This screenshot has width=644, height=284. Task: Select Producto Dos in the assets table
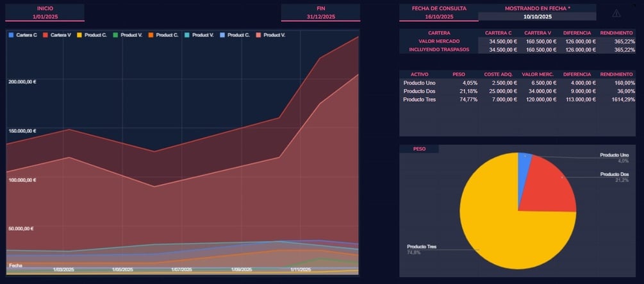[x=419, y=91]
